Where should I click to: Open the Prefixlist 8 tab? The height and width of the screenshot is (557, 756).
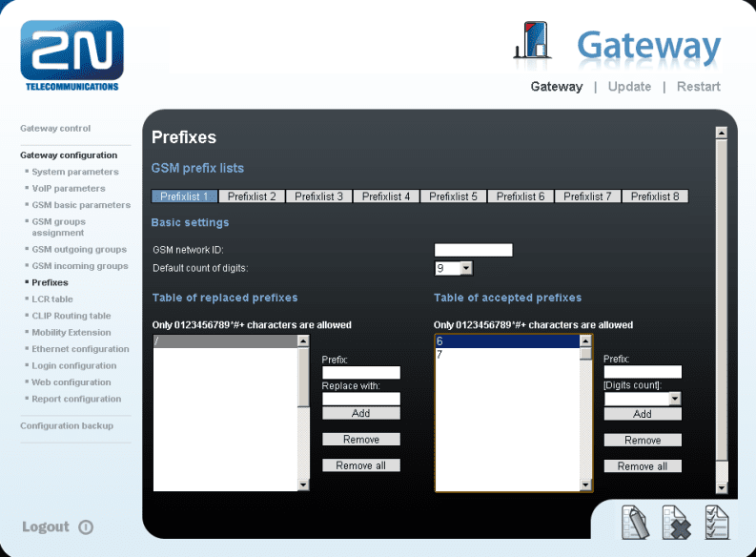click(x=655, y=196)
